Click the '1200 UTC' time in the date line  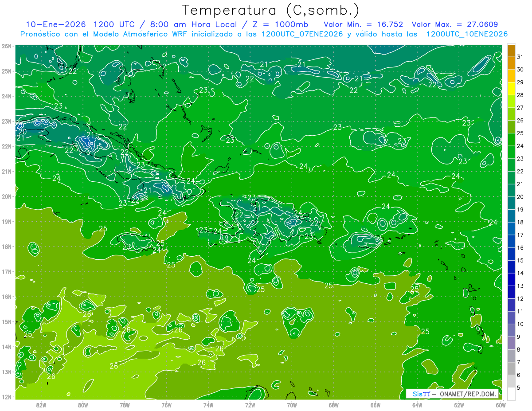click(114, 24)
